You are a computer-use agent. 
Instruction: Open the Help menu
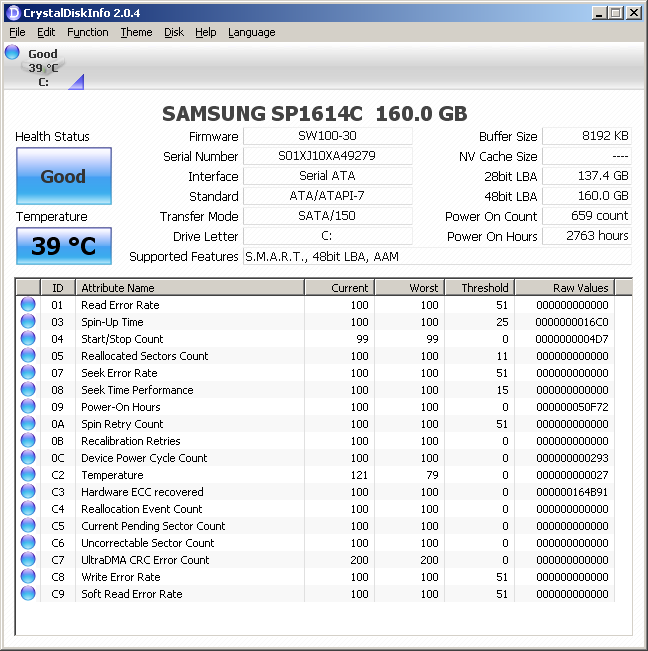[x=205, y=32]
